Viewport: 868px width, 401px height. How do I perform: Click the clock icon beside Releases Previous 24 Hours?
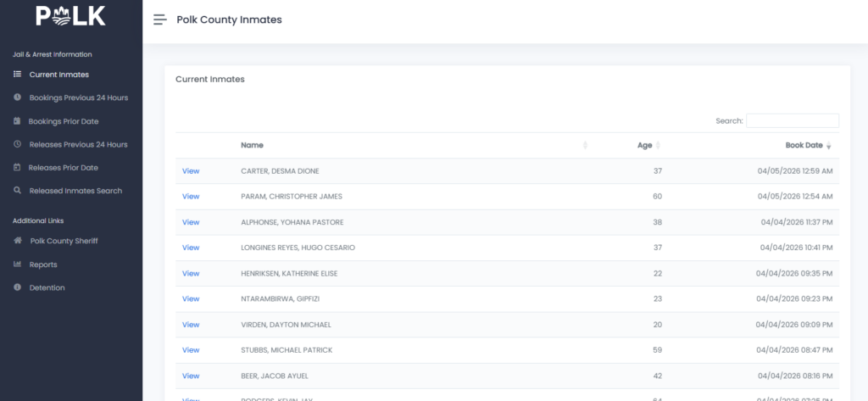[18, 144]
